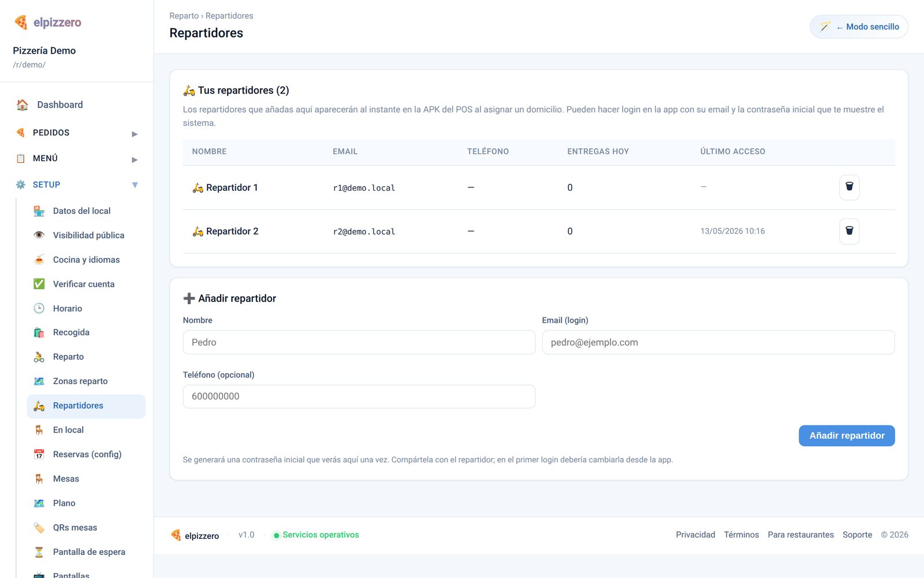Click the Pedidos pizza slice icon

[x=21, y=132]
